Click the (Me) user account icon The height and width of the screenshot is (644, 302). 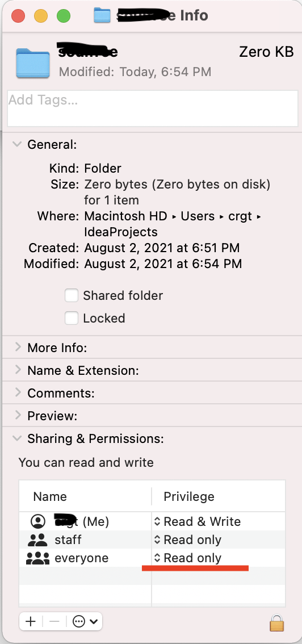[x=38, y=521]
